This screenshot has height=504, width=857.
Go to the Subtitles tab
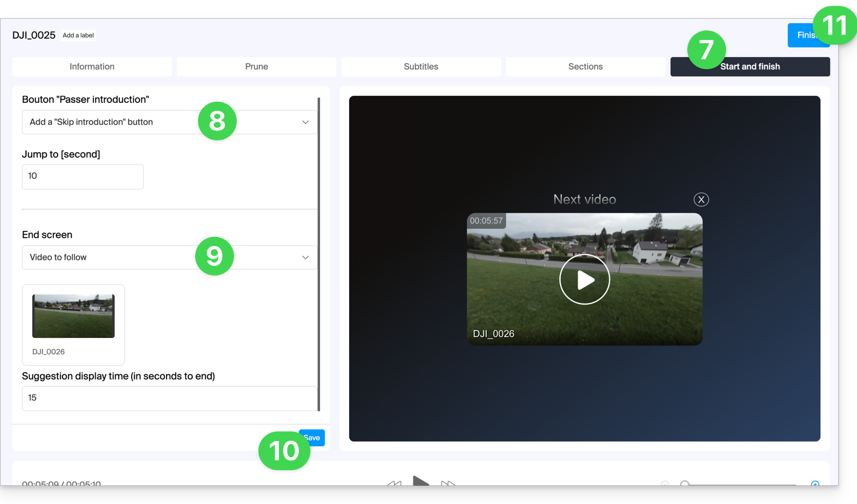(x=421, y=67)
